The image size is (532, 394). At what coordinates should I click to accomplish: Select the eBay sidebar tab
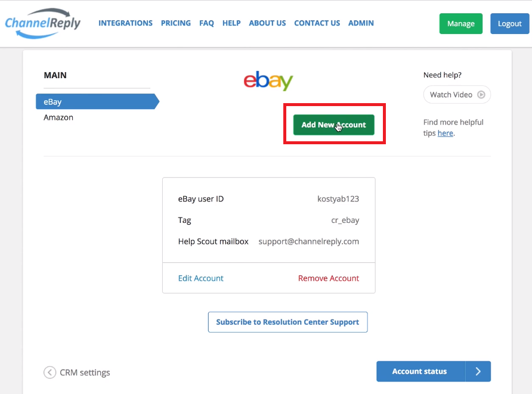pos(97,101)
